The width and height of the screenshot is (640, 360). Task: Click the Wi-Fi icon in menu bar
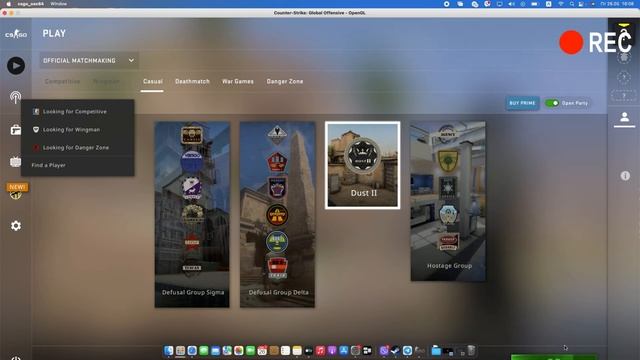(561, 4)
